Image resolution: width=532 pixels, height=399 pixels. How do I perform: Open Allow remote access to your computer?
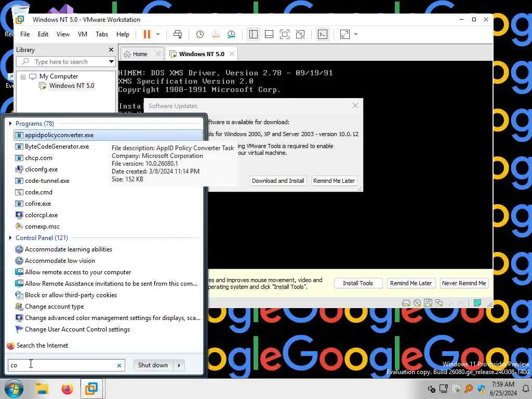tap(108, 272)
